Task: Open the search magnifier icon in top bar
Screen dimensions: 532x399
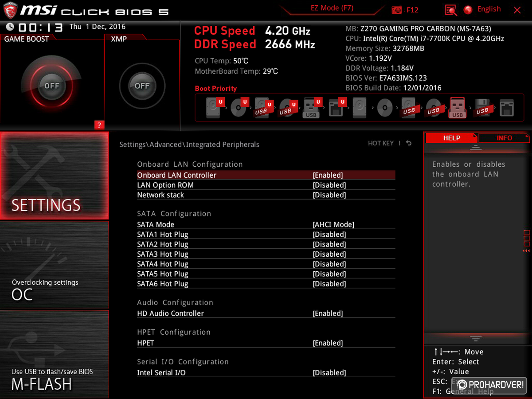Action: pos(451,10)
